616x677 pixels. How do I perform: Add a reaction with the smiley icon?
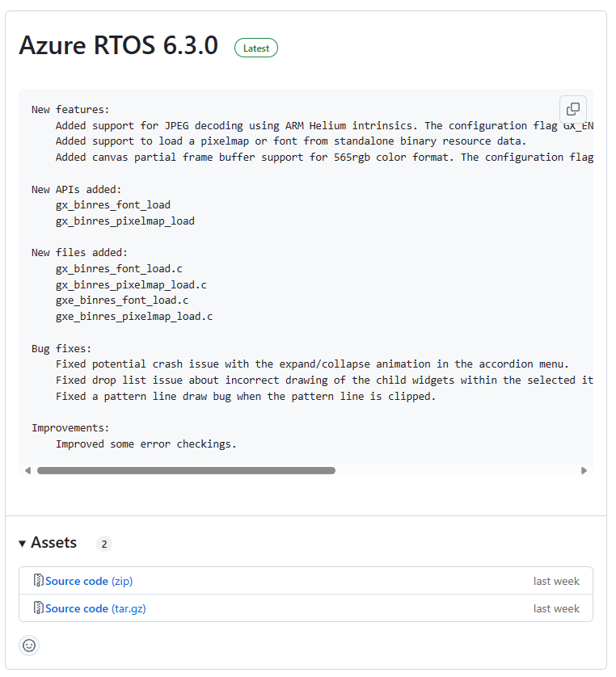(29, 645)
